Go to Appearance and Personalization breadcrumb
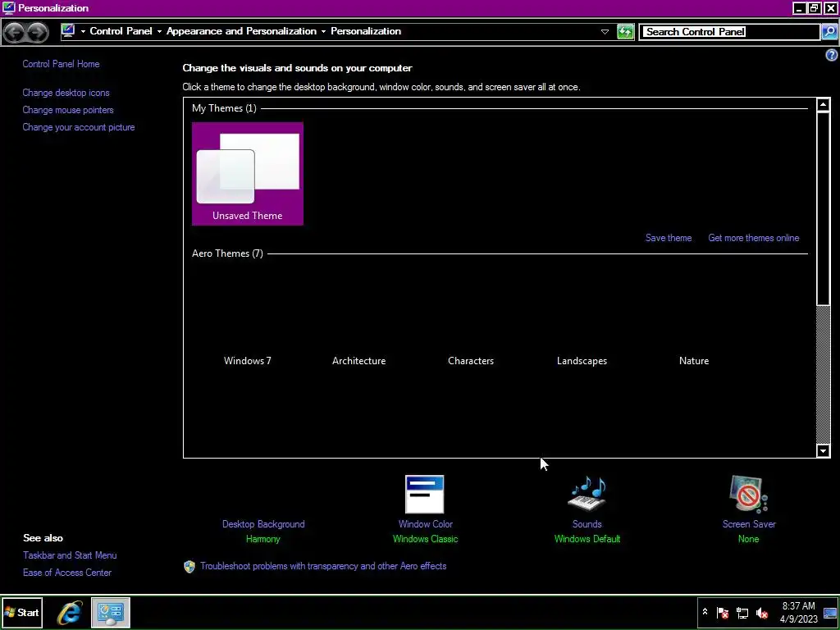Viewport: 840px width, 630px height. pyautogui.click(x=242, y=31)
